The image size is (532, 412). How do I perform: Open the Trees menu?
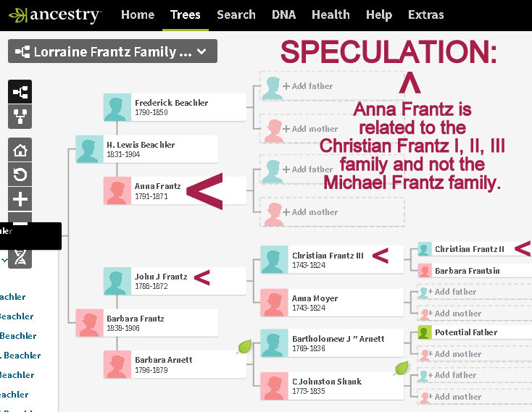pyautogui.click(x=185, y=14)
